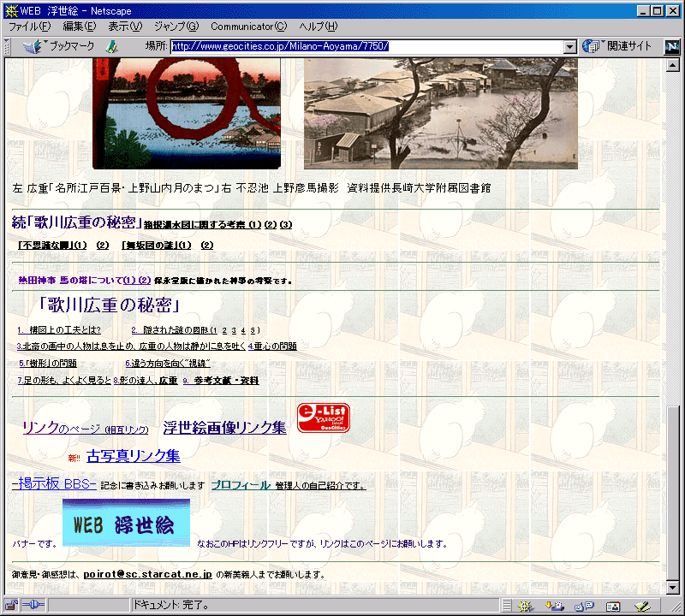Open link 9. 参考文献・資料

(221, 381)
